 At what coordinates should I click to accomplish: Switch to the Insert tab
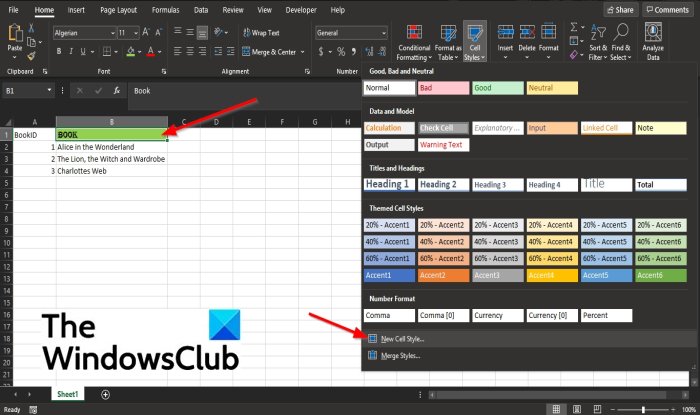tap(76, 10)
